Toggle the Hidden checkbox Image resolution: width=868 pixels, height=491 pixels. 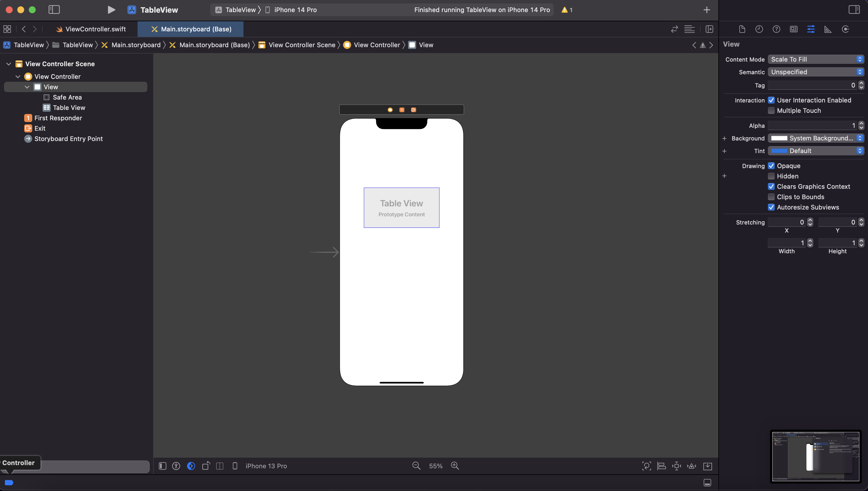771,176
